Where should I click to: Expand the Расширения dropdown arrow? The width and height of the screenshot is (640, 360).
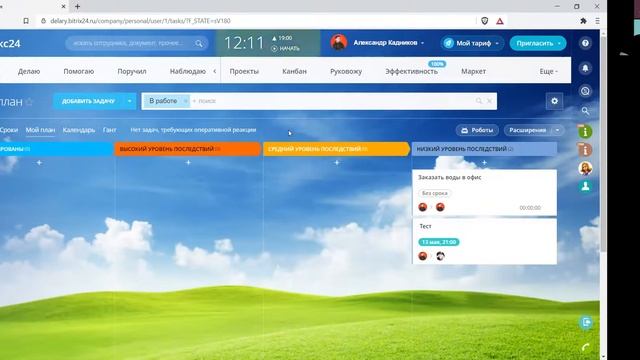[557, 130]
